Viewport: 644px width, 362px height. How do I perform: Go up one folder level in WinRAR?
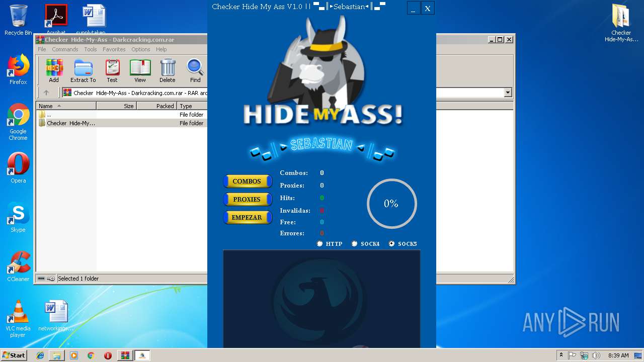coord(46,93)
